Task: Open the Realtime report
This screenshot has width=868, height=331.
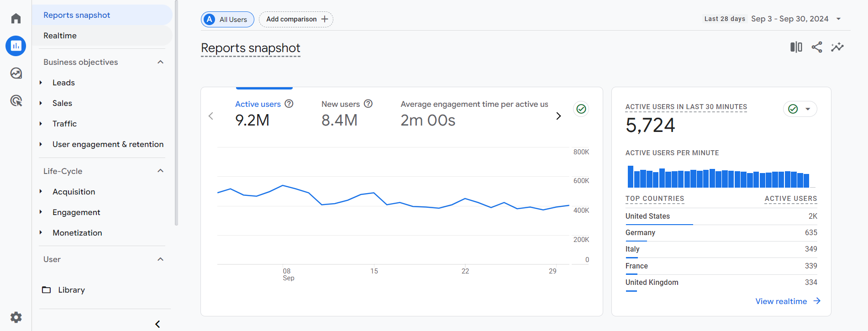Action: pos(102,36)
